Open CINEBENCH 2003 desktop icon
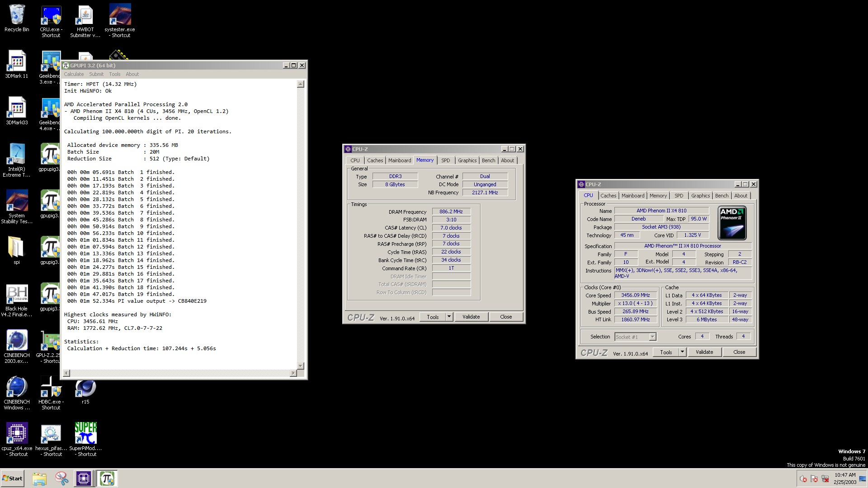The height and width of the screenshot is (488, 868). (17, 347)
